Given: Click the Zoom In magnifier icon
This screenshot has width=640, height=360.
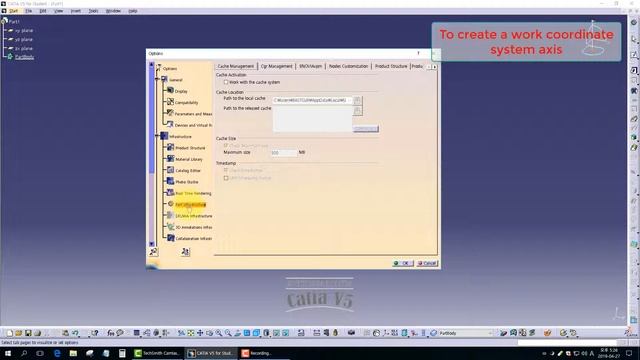Looking at the screenshot, I should point(219,333).
